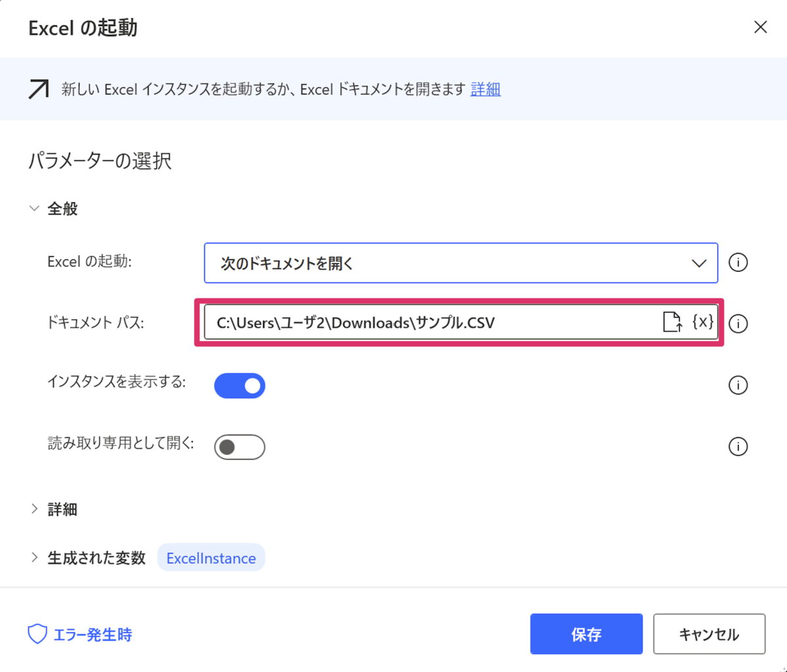Click the file picker icon in document path
The height and width of the screenshot is (672, 787).
coord(672,322)
